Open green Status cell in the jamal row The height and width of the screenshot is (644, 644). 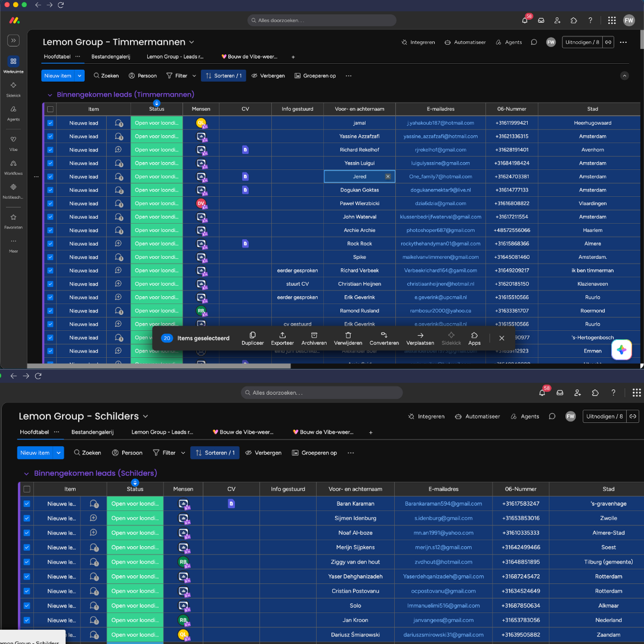(x=156, y=123)
